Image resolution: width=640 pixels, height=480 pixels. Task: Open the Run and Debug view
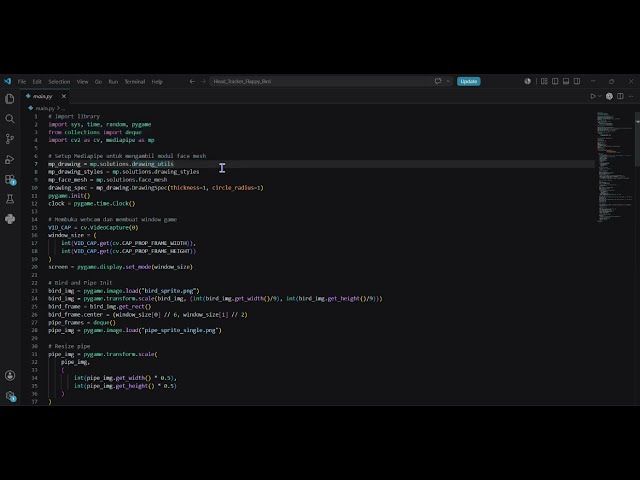click(10, 159)
